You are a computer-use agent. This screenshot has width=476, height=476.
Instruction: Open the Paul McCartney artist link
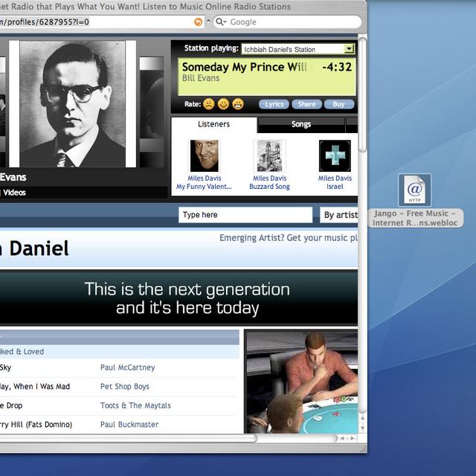[x=127, y=367]
